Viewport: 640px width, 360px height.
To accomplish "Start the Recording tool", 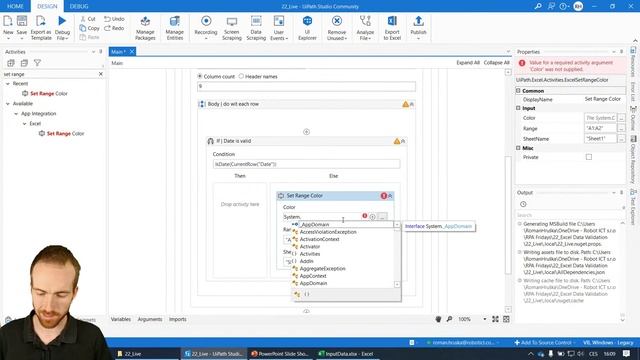I will click(206, 27).
